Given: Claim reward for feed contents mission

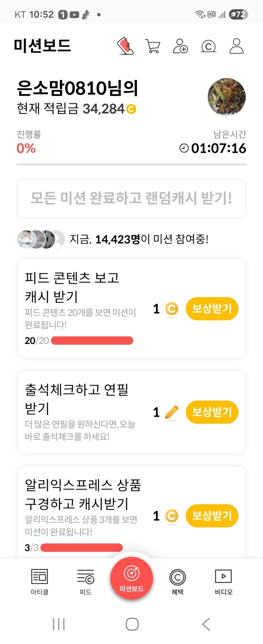Looking at the screenshot, I should click(212, 309).
